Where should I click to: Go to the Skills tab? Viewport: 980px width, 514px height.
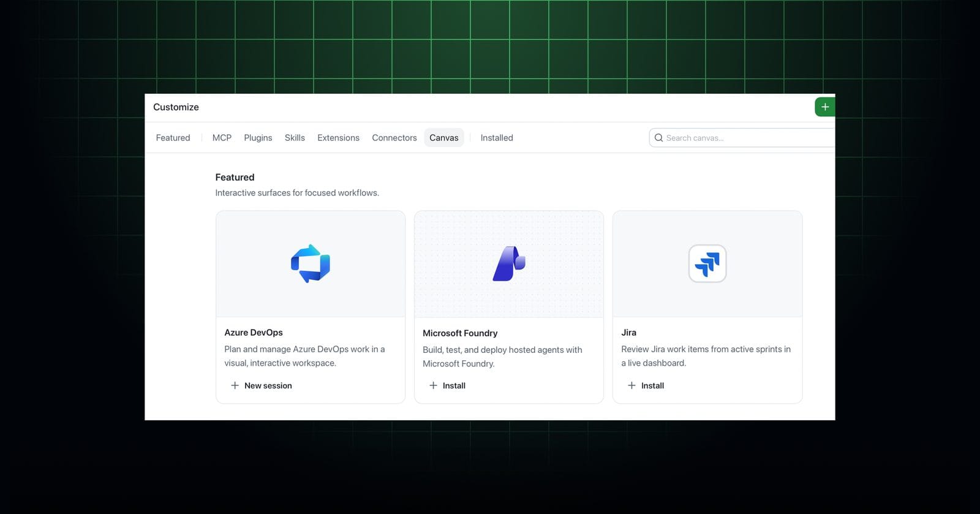295,138
